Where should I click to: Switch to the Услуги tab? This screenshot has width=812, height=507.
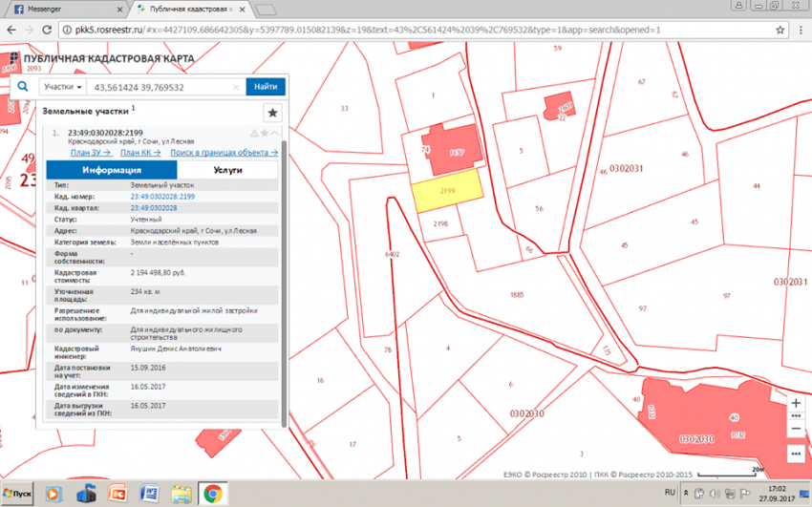(x=227, y=170)
